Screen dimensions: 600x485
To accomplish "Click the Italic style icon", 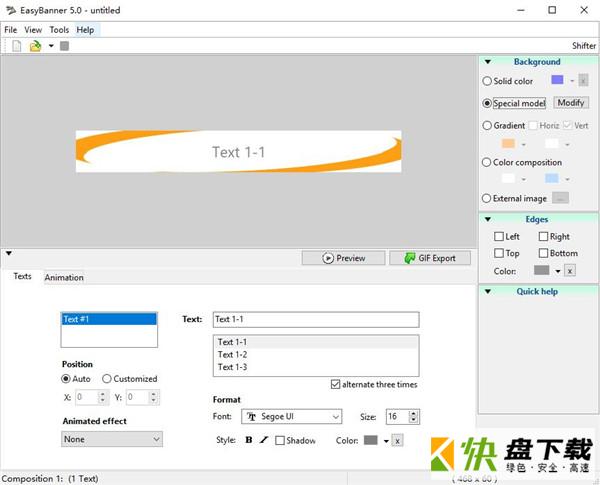I will [264, 440].
